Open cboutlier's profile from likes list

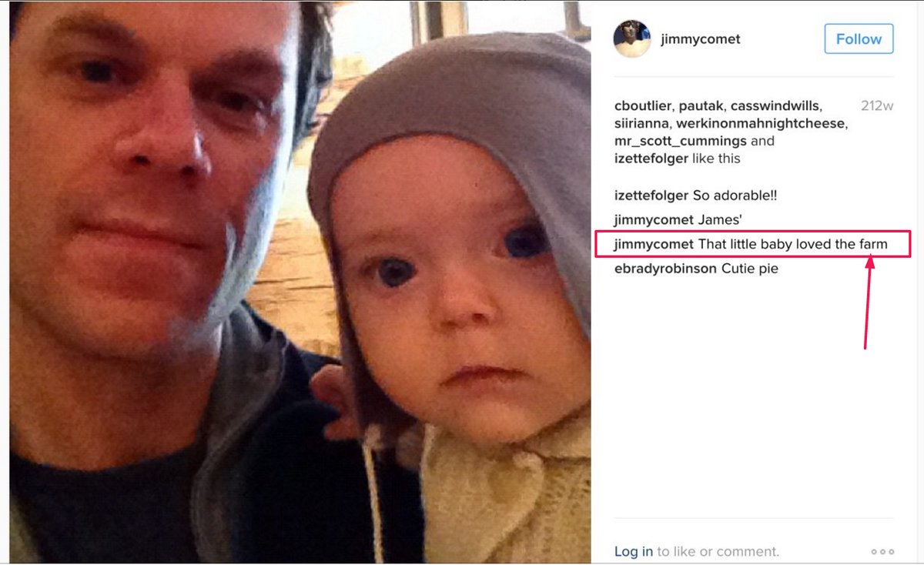click(644, 105)
